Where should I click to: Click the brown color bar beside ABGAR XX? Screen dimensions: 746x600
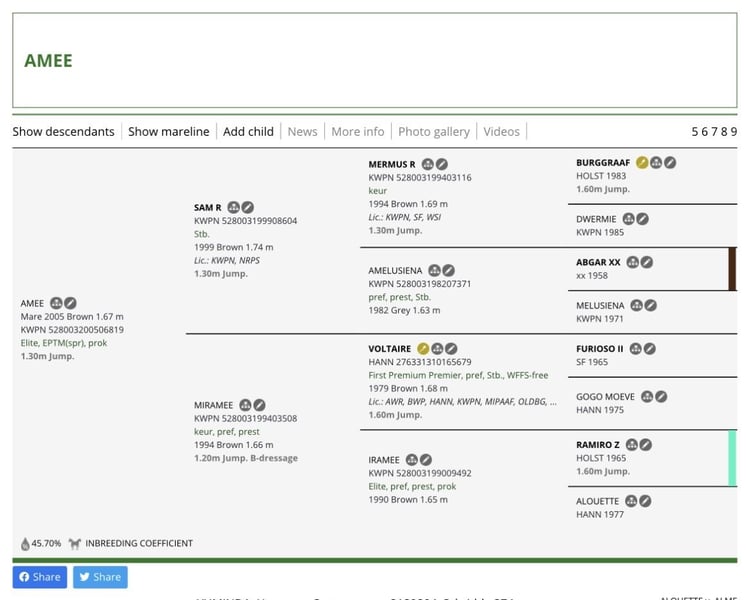pyautogui.click(x=732, y=269)
